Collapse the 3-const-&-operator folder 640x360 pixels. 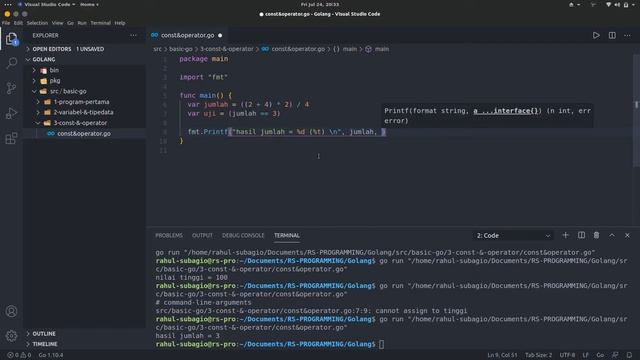pyautogui.click(x=80, y=123)
